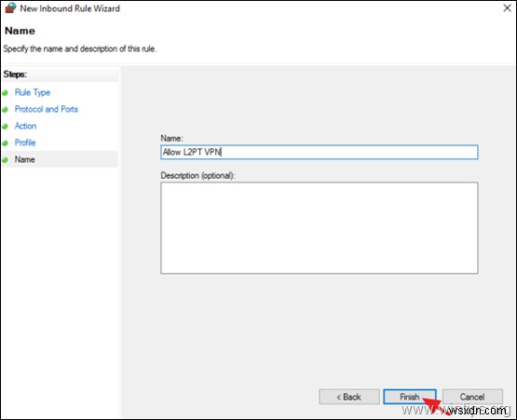Click the 'Specify the name and description' text
Viewport: 517px width, 420px height.
click(x=80, y=48)
